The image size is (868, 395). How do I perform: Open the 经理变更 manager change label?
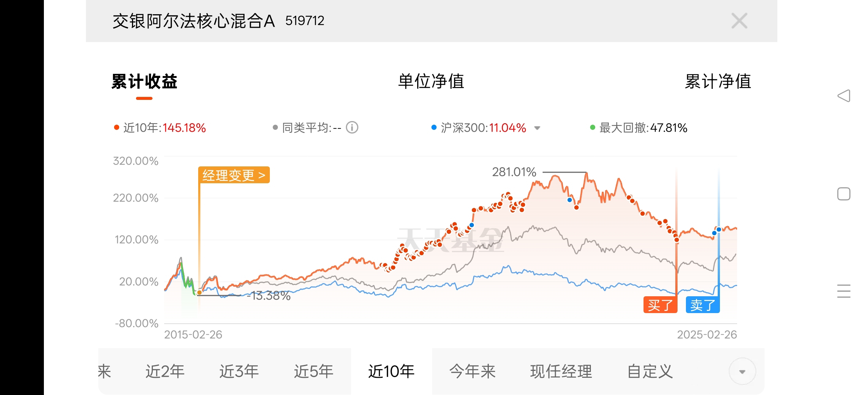tap(234, 175)
